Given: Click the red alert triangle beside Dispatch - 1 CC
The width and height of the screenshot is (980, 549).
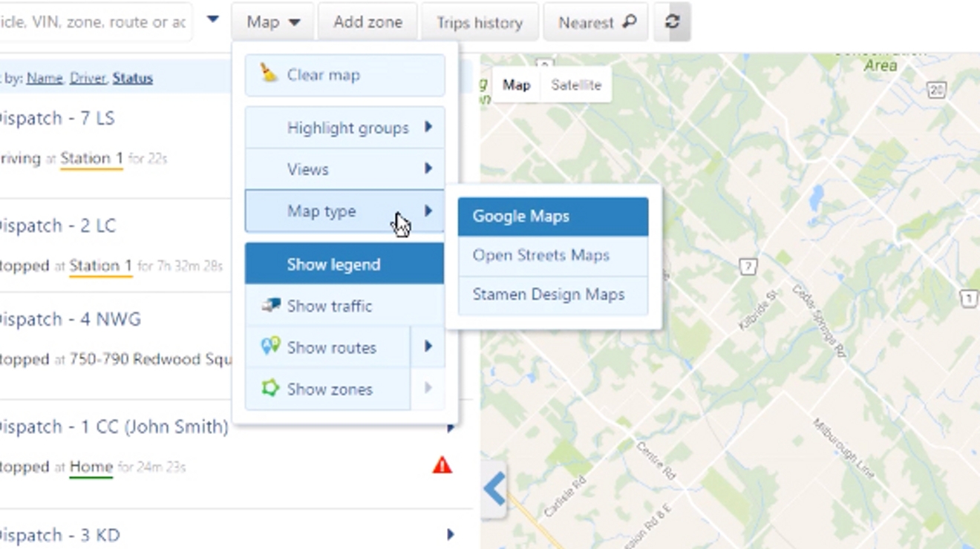Looking at the screenshot, I should click(x=442, y=464).
